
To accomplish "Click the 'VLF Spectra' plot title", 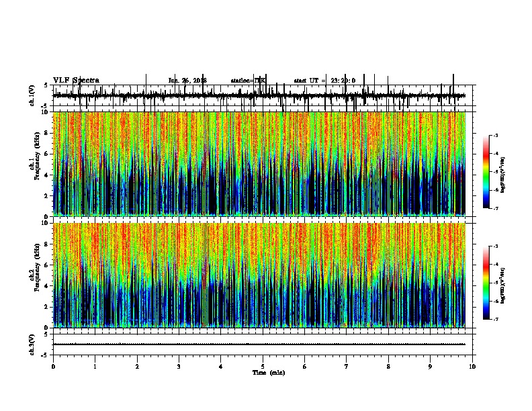I will pos(76,81).
